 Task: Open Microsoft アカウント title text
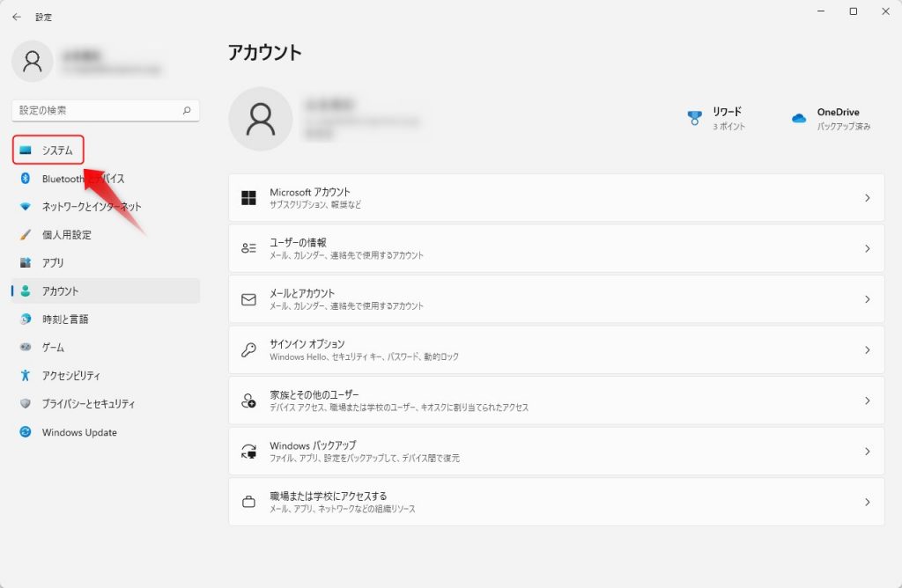point(309,192)
